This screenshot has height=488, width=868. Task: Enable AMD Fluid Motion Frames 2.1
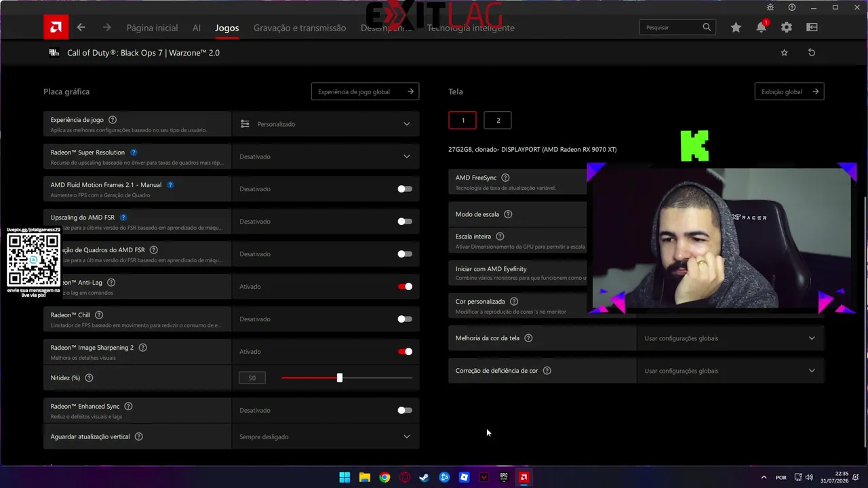[405, 189]
